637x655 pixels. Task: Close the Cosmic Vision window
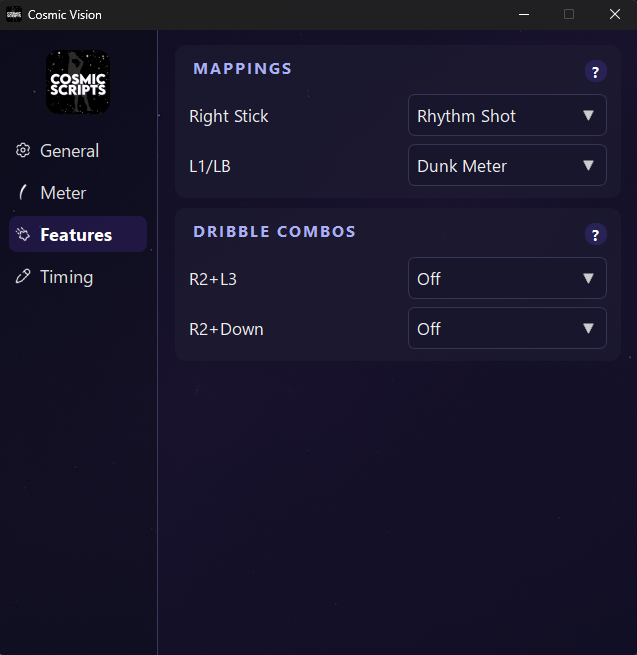614,14
